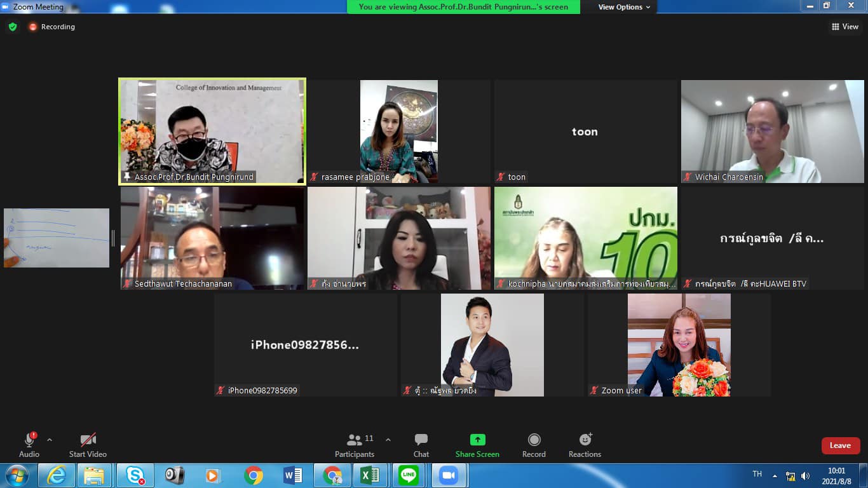Unmute microphone via the Audio button
The height and width of the screenshot is (488, 868).
[x=29, y=445]
